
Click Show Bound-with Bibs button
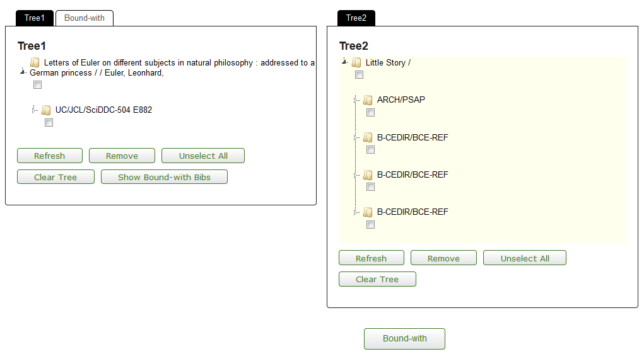(x=164, y=177)
